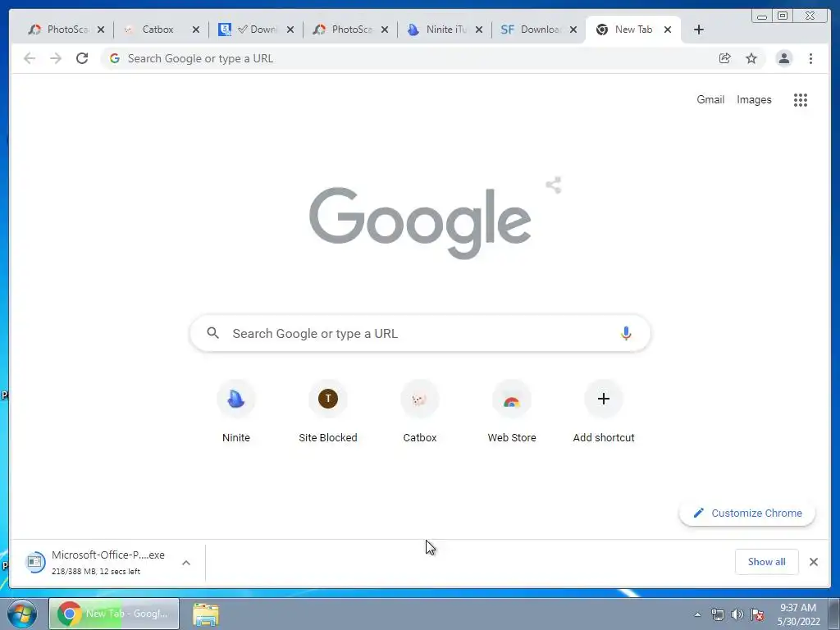Click the volume speaker tray icon

[737, 614]
